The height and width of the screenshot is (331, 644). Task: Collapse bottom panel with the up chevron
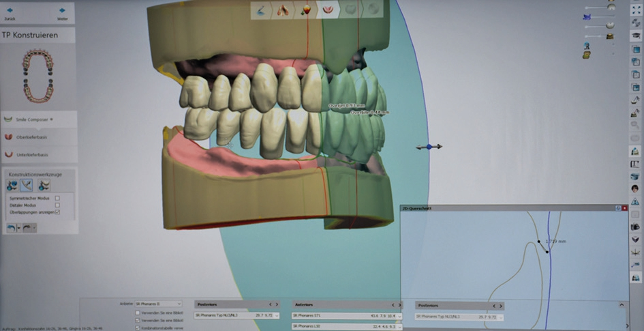pyautogui.click(x=622, y=304)
